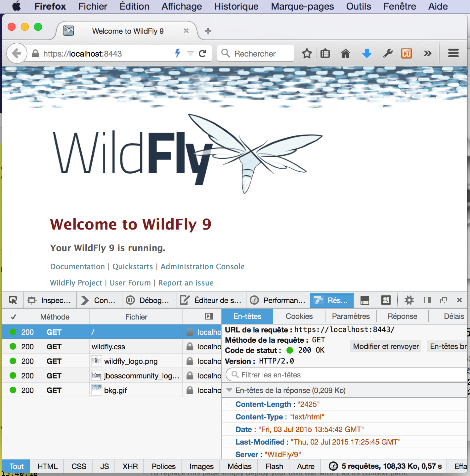The width and height of the screenshot is (470, 476).
Task: Collapse the En-têtes de la réponse section
Action: point(229,390)
